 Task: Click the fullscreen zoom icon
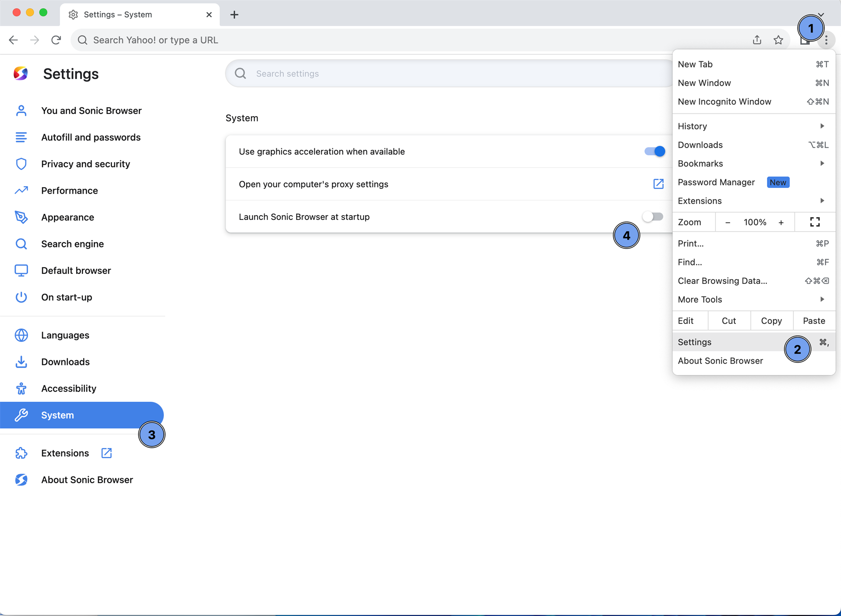point(815,222)
